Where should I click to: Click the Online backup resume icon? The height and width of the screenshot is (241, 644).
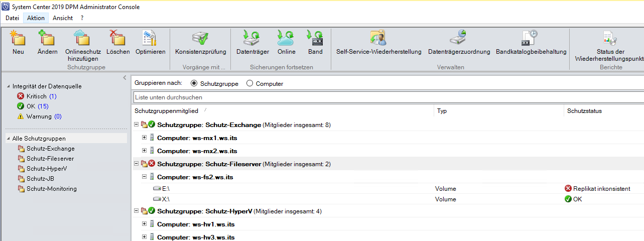click(286, 38)
